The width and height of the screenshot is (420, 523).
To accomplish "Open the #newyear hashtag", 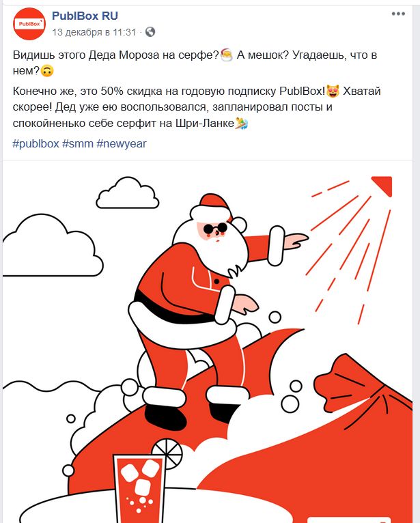I will click(122, 144).
